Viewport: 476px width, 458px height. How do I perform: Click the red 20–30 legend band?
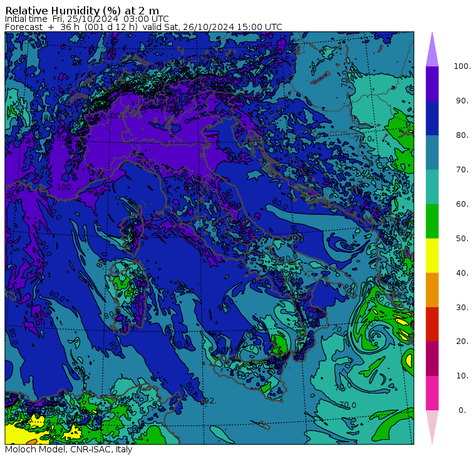click(432, 325)
